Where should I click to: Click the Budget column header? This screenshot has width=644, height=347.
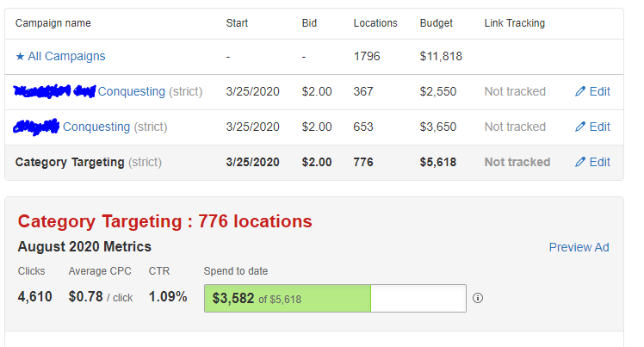coord(437,23)
